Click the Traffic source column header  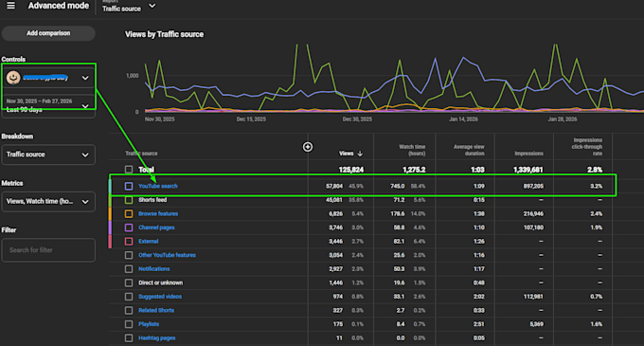pyautogui.click(x=141, y=154)
